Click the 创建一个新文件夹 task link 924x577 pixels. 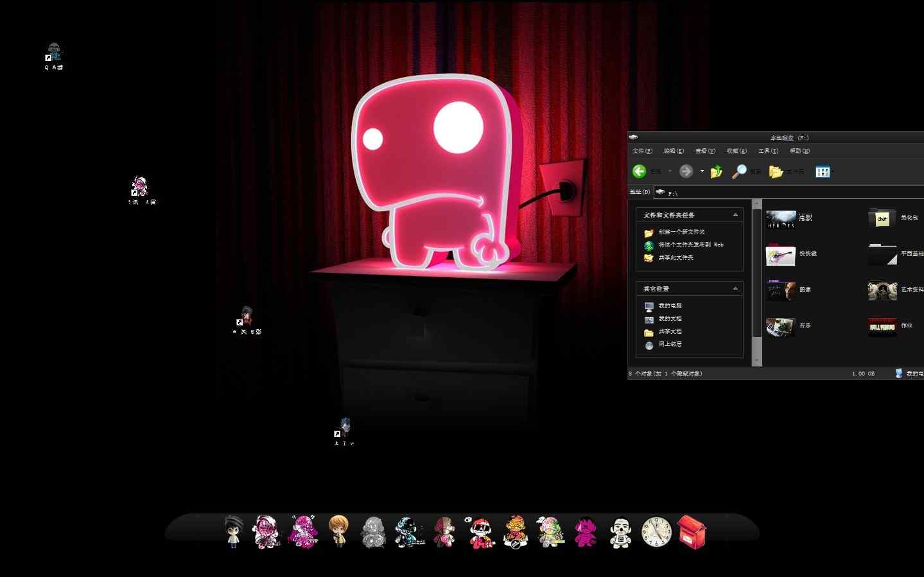point(681,232)
